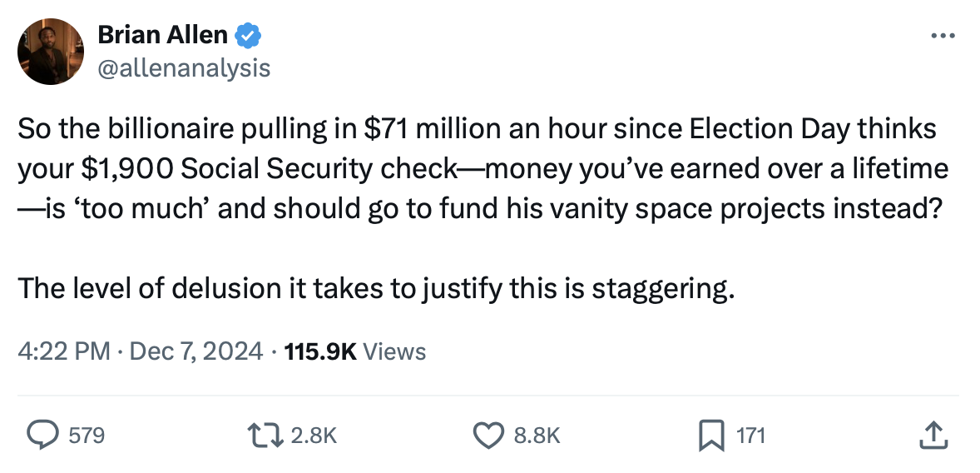
Task: Open the three-dot more options menu
Action: (941, 37)
